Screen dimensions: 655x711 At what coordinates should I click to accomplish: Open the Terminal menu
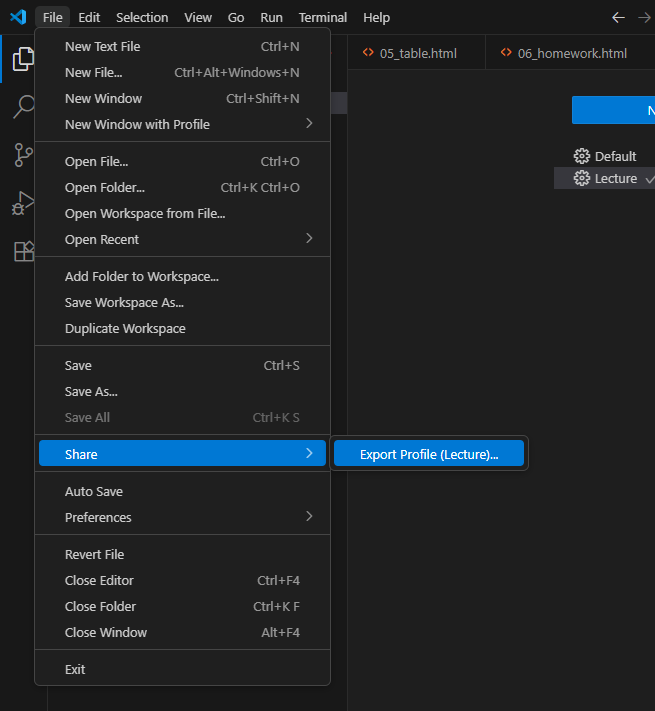(x=322, y=17)
